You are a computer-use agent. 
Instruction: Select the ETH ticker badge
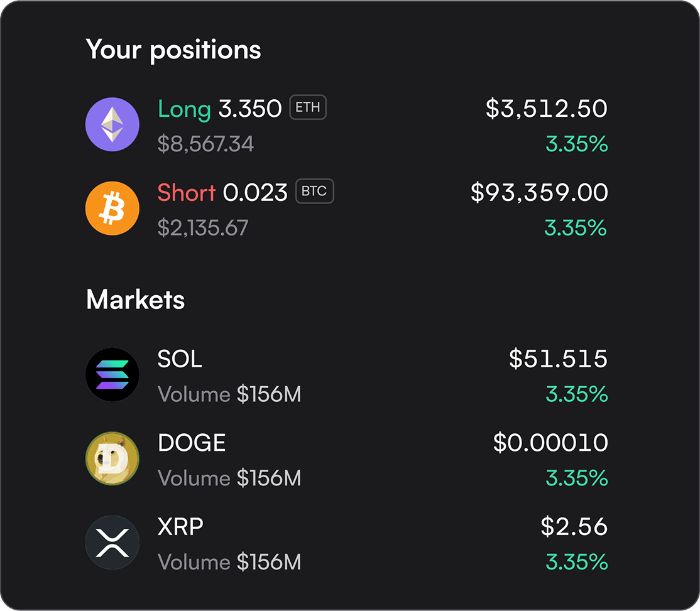[x=308, y=107]
